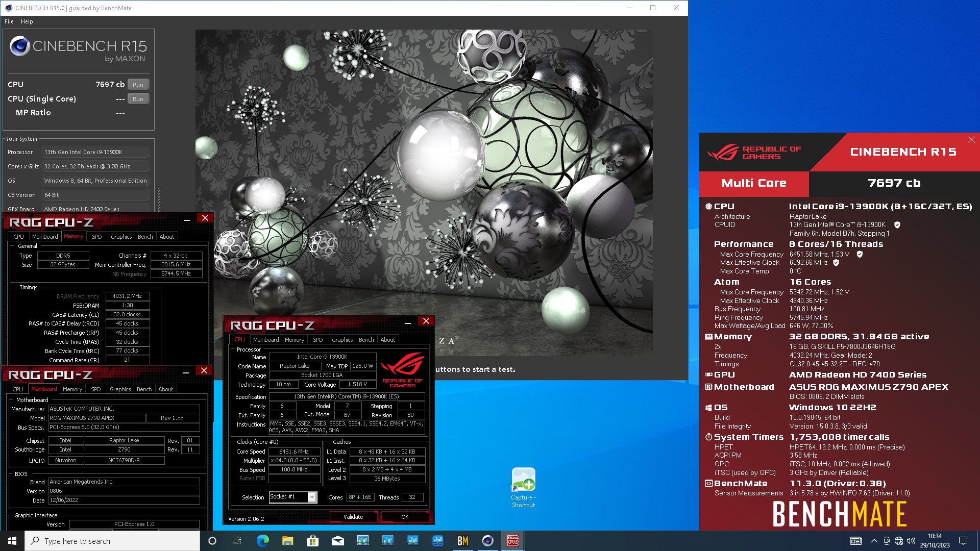
Task: Switch to Cinebench sphere taskbar icon
Action: click(488, 541)
